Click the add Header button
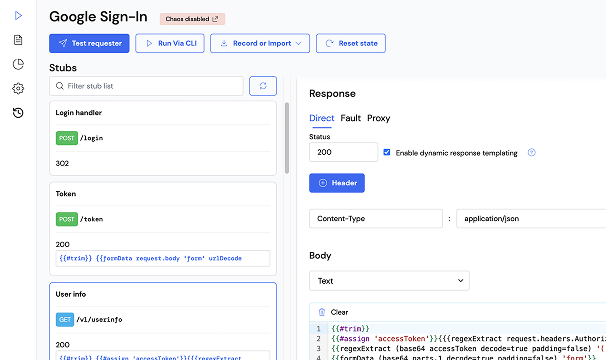 pos(337,183)
